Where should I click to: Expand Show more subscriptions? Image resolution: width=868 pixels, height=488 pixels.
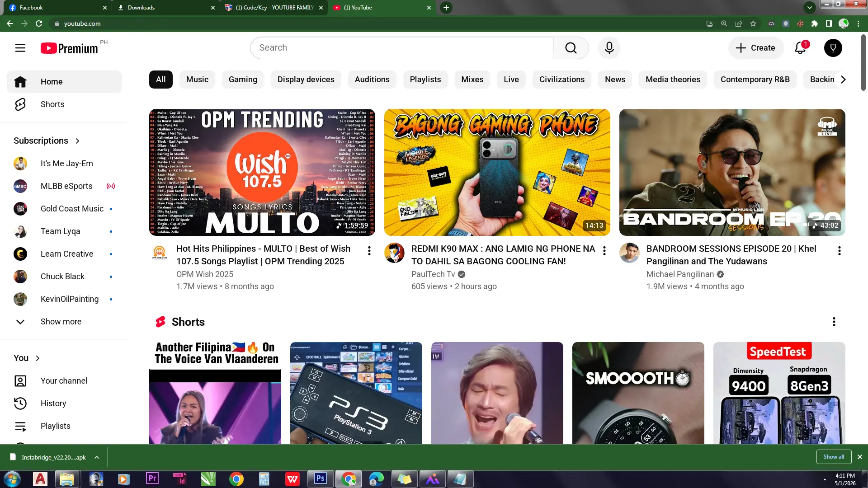click(x=64, y=322)
